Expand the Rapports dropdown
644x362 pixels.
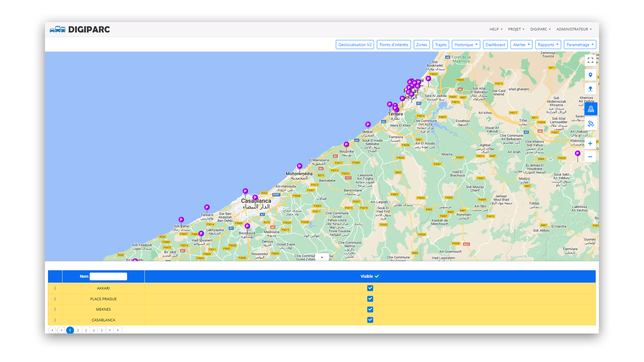548,45
